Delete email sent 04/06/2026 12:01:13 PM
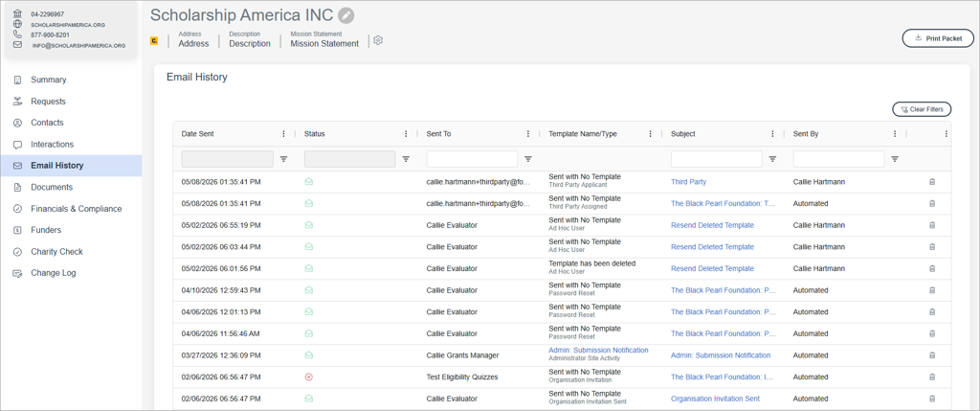This screenshot has width=980, height=411. tap(932, 311)
